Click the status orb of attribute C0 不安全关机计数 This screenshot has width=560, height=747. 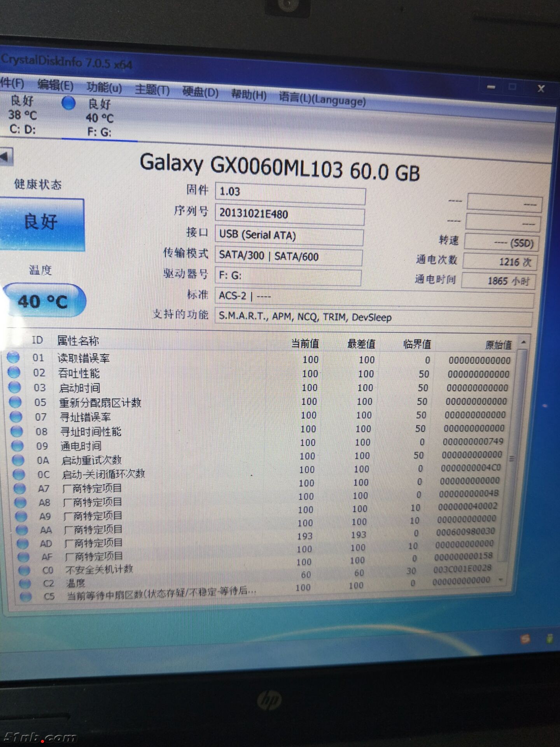[x=24, y=570]
